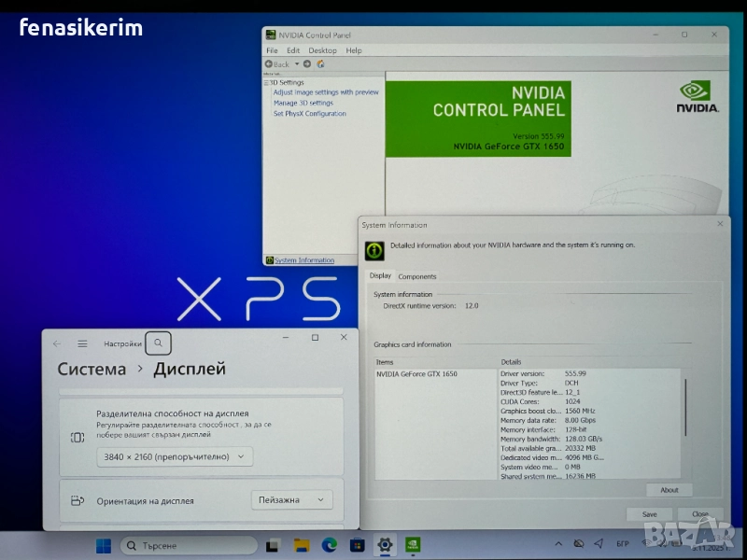Click the Home icon in NVIDIA toolbar

coord(320,63)
